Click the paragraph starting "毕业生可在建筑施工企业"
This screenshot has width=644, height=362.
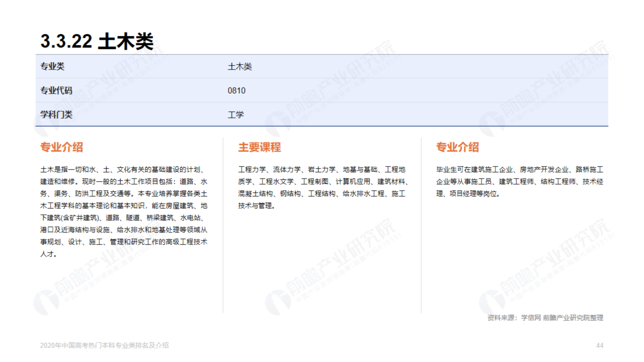[x=520, y=182]
